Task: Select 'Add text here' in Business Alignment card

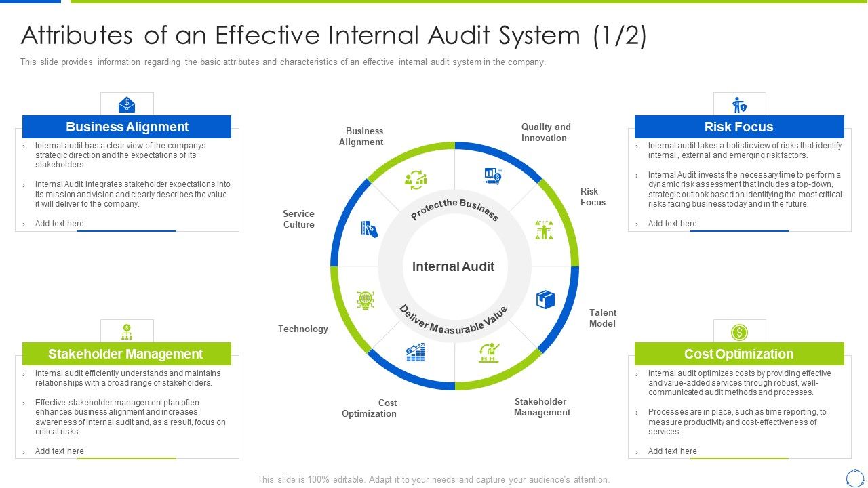Action: [x=60, y=224]
